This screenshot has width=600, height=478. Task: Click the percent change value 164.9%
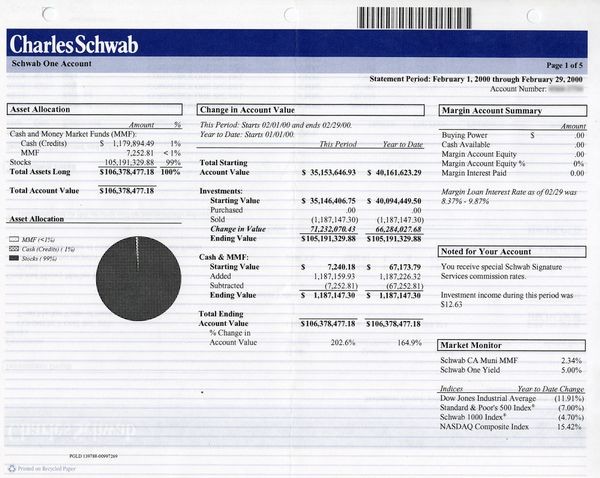coord(409,342)
